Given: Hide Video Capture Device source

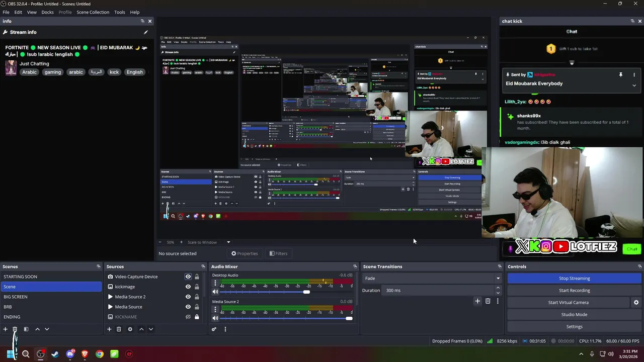Looking at the screenshot, I should coord(188,277).
